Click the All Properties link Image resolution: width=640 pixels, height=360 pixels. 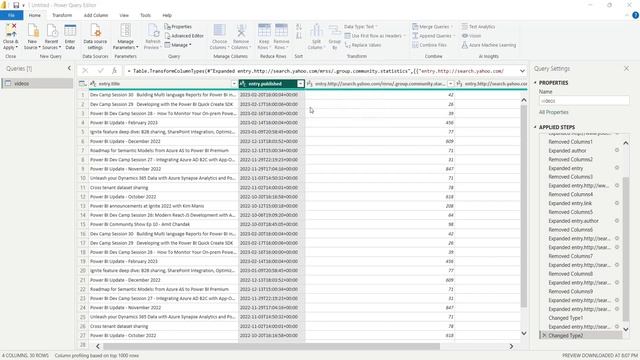pyautogui.click(x=553, y=112)
